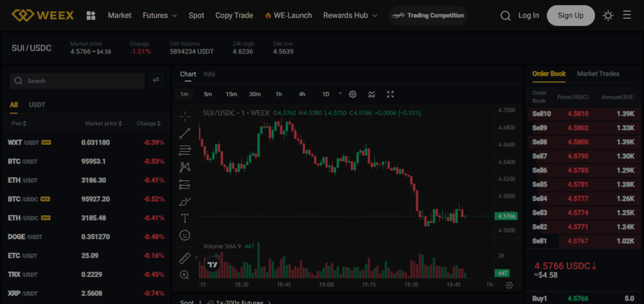Open the Spot menu item
This screenshot has height=304, width=644.
[196, 15]
